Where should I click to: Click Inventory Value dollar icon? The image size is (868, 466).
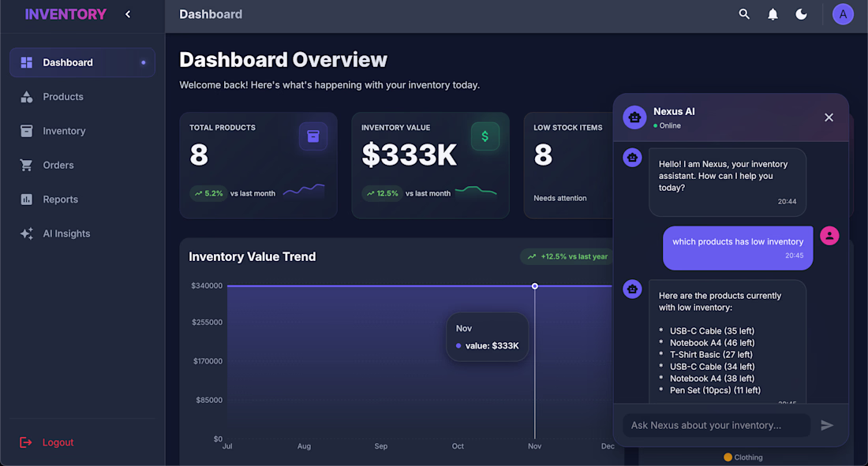(485, 136)
